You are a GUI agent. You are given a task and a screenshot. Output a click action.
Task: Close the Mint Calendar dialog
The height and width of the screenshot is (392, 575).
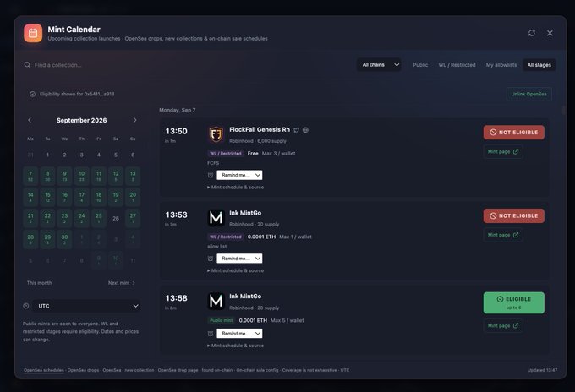550,33
